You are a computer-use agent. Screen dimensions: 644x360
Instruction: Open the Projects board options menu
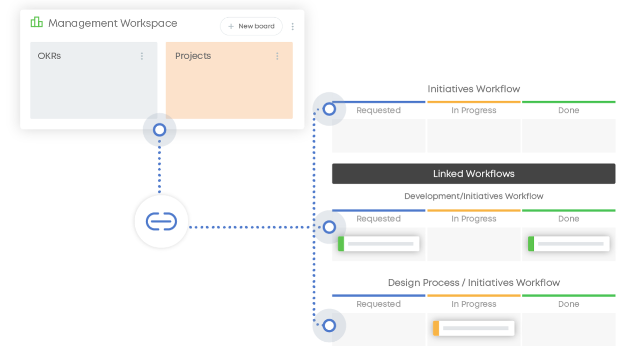click(x=277, y=56)
